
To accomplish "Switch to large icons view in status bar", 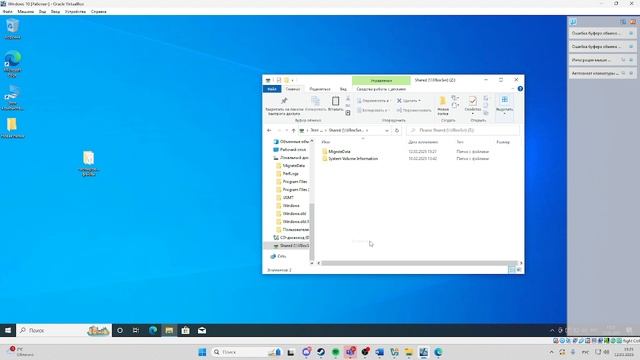I will [519, 270].
